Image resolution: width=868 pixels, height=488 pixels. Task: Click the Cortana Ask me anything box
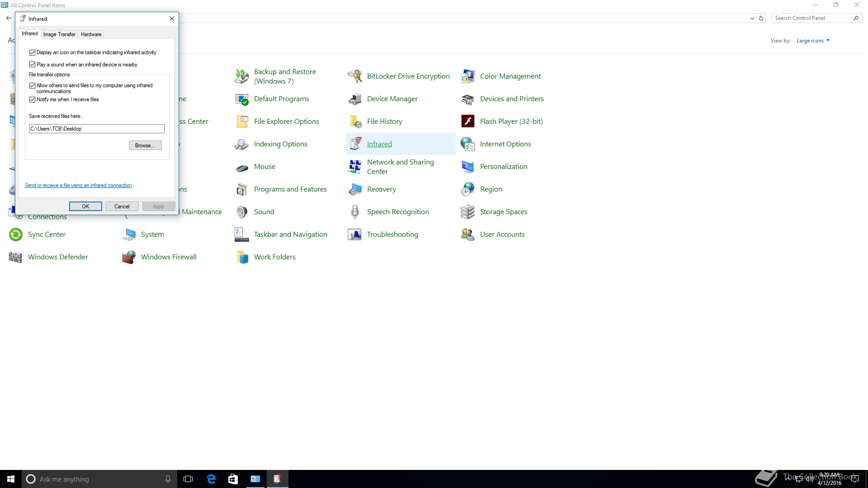click(99, 479)
